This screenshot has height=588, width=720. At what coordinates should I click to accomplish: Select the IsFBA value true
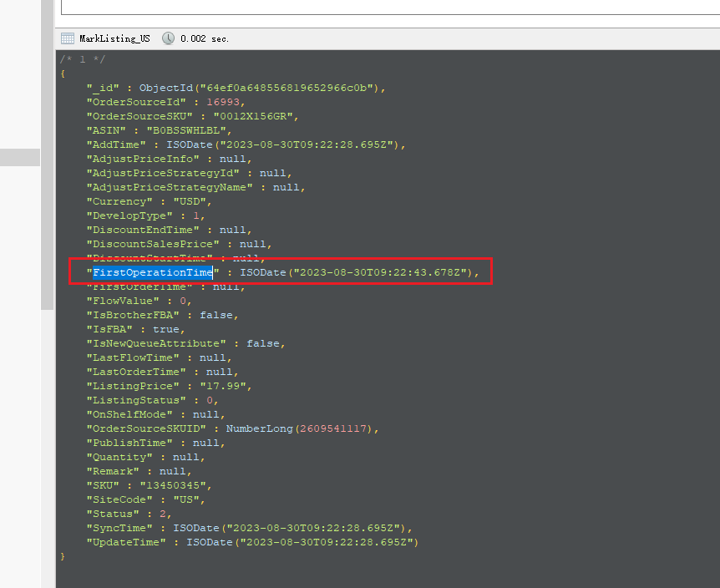coord(166,330)
